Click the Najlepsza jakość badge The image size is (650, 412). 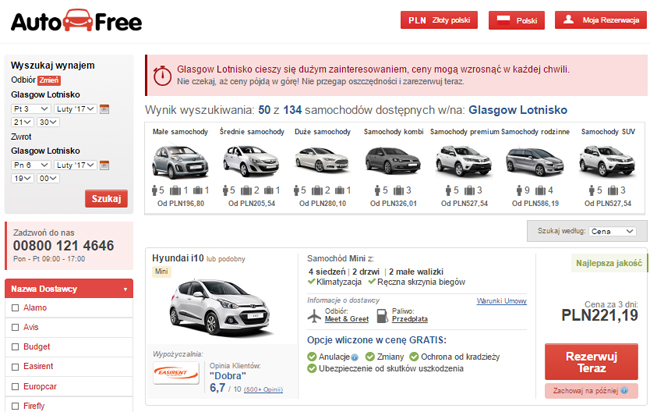click(609, 263)
